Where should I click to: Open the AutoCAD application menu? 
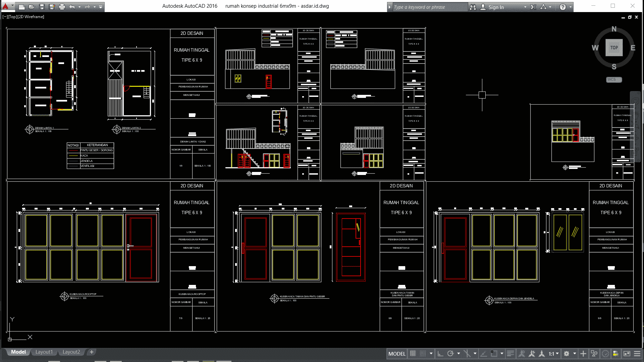6,6
